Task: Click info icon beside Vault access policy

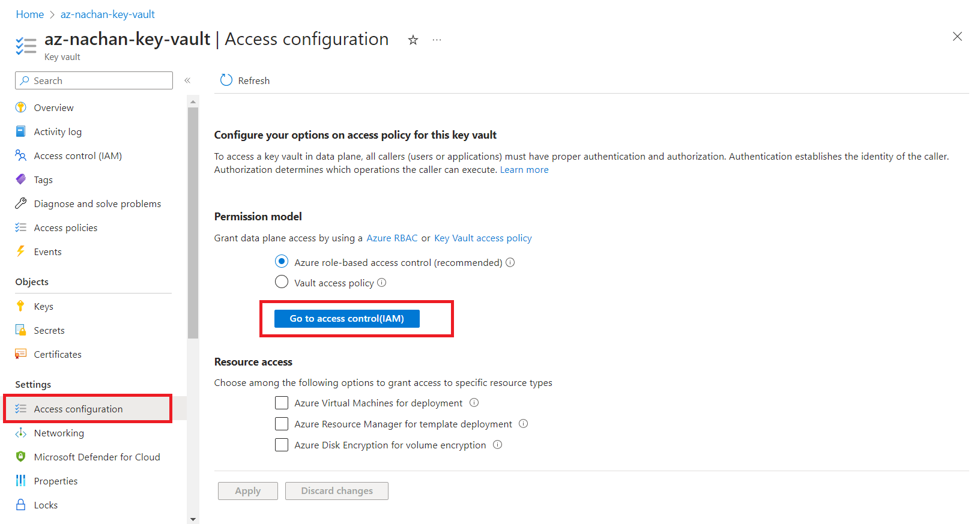Action: click(382, 283)
